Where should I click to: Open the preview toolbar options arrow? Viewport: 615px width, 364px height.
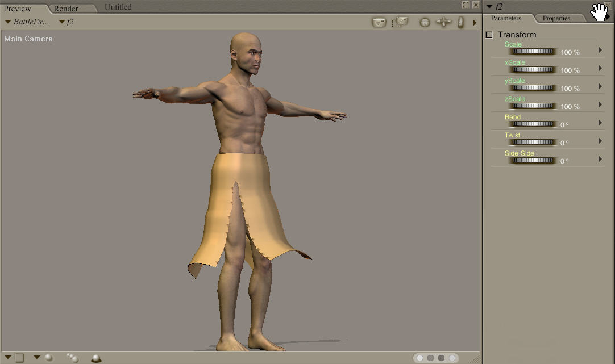click(x=475, y=23)
